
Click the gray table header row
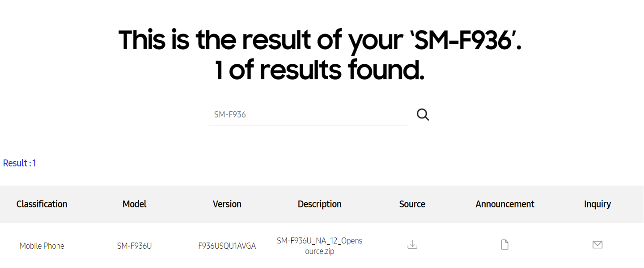(322, 204)
